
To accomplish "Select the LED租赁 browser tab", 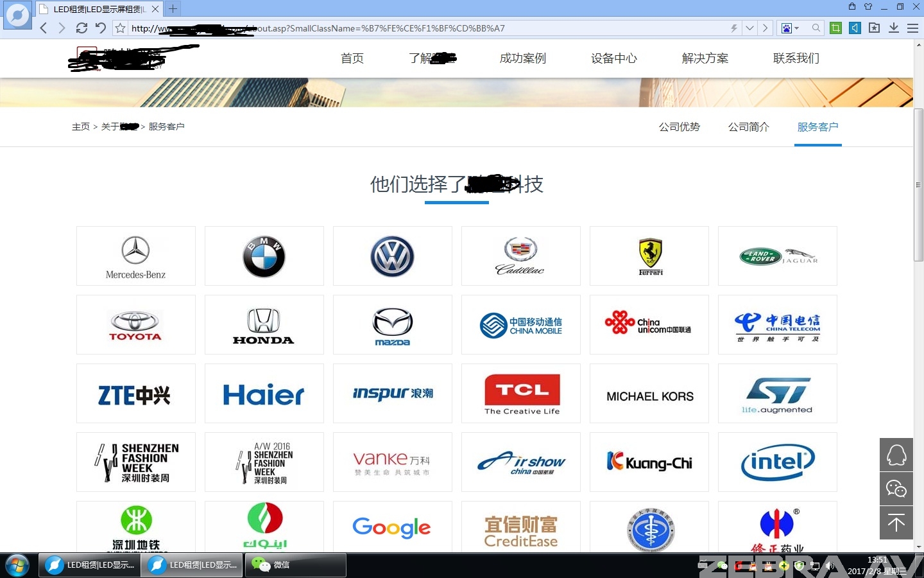I will click(x=99, y=9).
